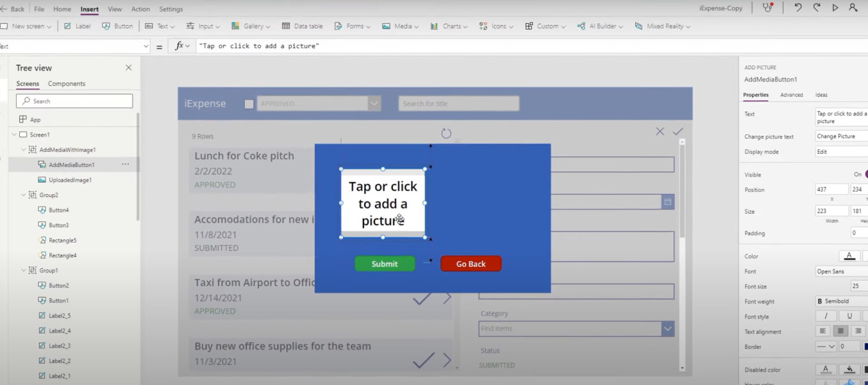This screenshot has width=868, height=385.
Task: Open the Home tab
Action: [x=62, y=9]
